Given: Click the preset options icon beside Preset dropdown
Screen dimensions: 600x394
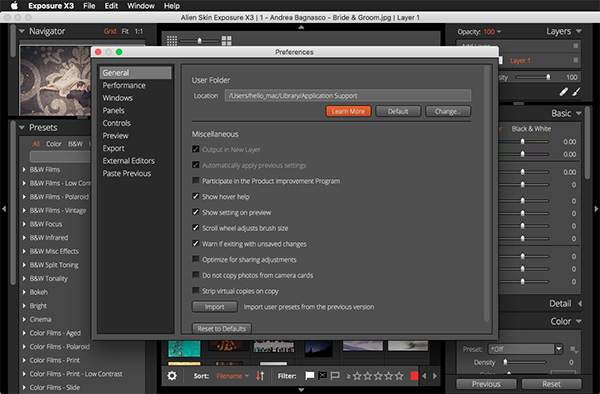Looking at the screenshot, I should [x=574, y=349].
